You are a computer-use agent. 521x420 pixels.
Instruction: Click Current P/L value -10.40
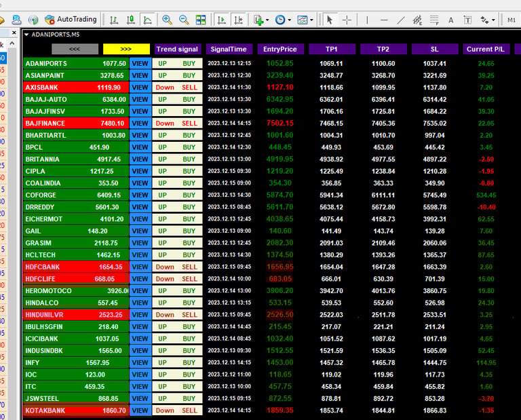(486, 207)
